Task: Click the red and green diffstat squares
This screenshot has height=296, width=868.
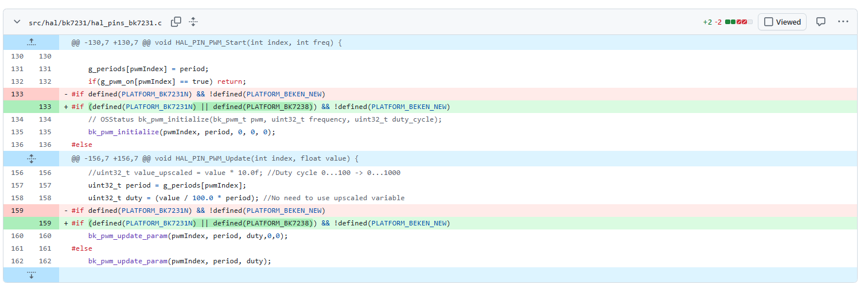Action: [x=738, y=22]
